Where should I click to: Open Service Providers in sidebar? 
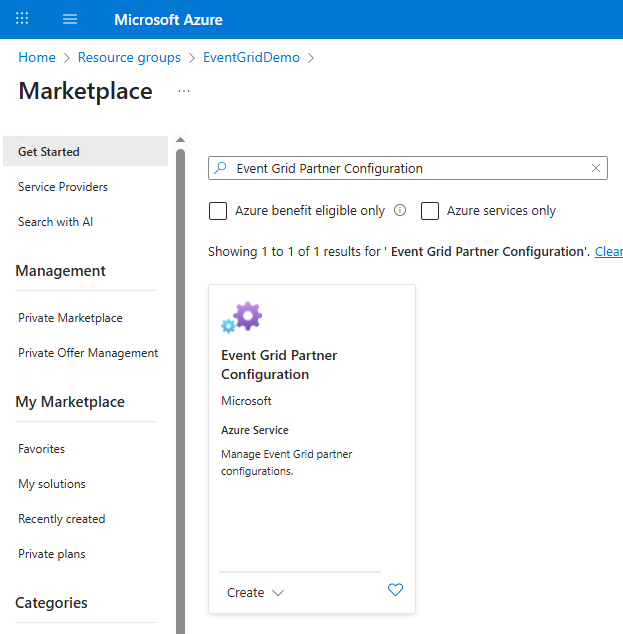point(63,187)
